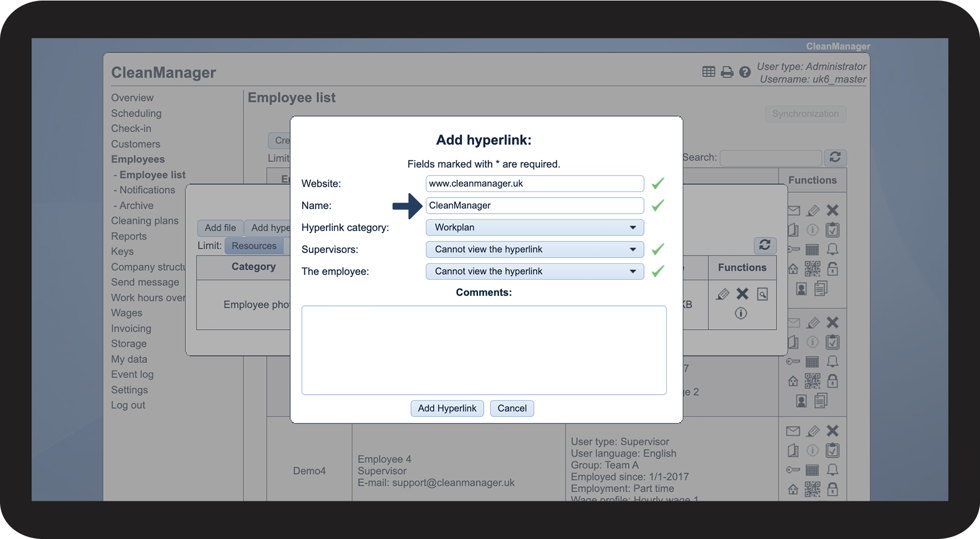The width and height of the screenshot is (980, 539).
Task: Edit employee Demo4 with pencil icon
Action: click(x=813, y=431)
